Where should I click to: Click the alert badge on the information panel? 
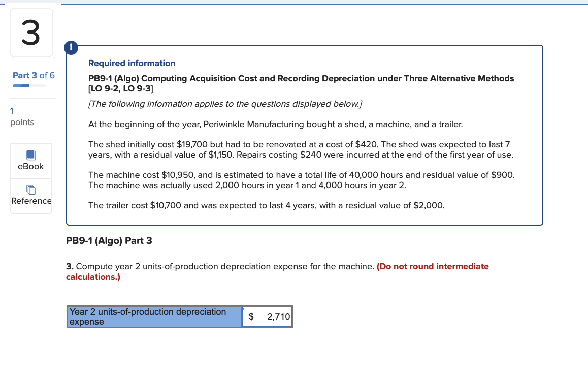pos(71,47)
